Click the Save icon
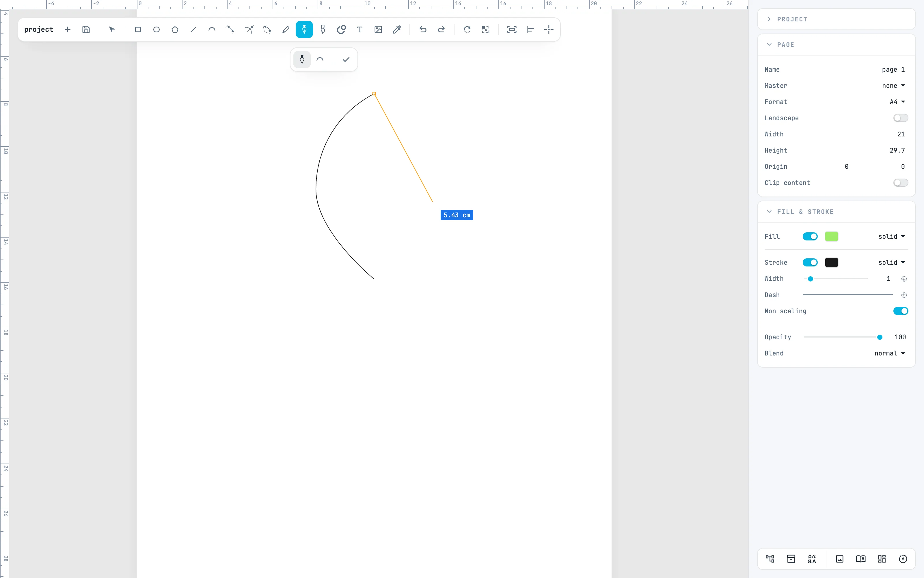 point(86,29)
